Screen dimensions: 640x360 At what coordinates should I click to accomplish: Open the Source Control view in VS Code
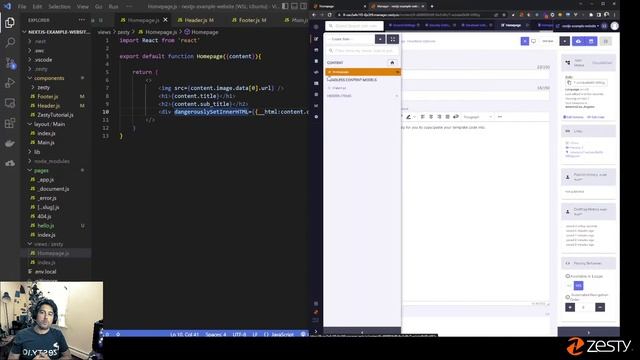coord(10,63)
